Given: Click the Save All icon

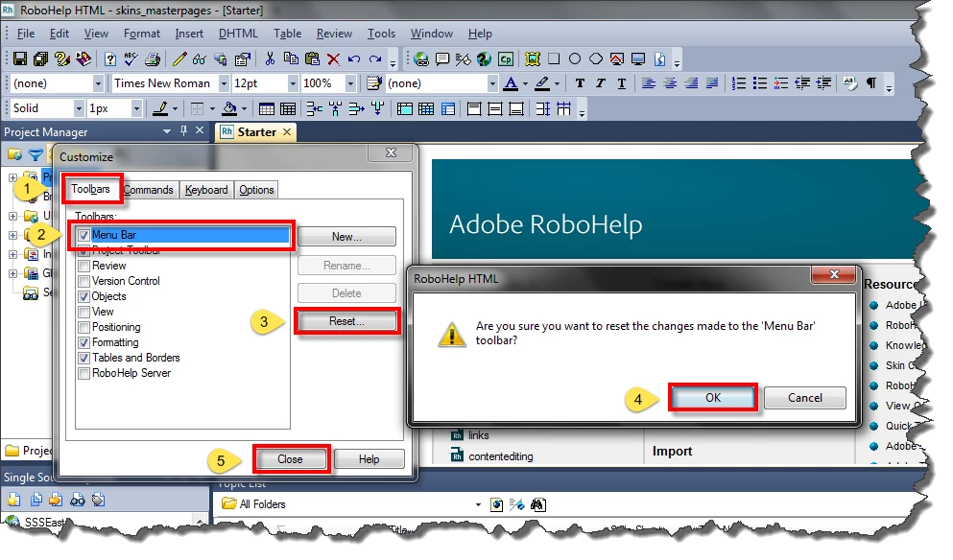Looking at the screenshot, I should point(40,58).
